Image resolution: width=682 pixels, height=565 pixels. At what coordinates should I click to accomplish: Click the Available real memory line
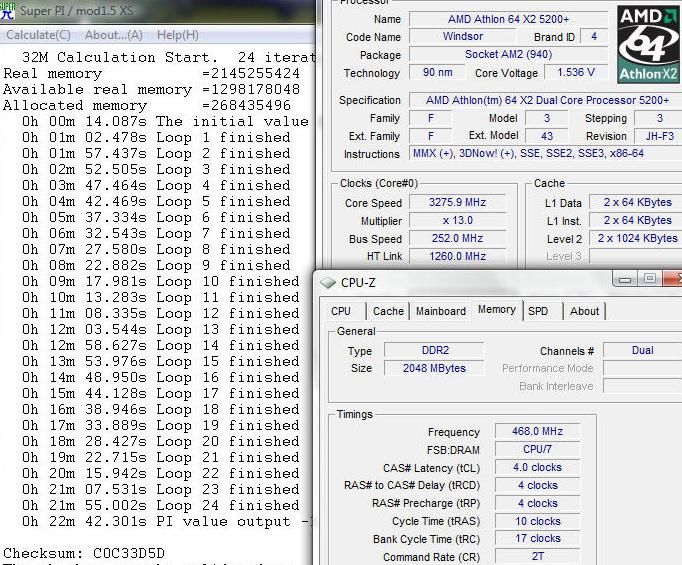pos(151,90)
